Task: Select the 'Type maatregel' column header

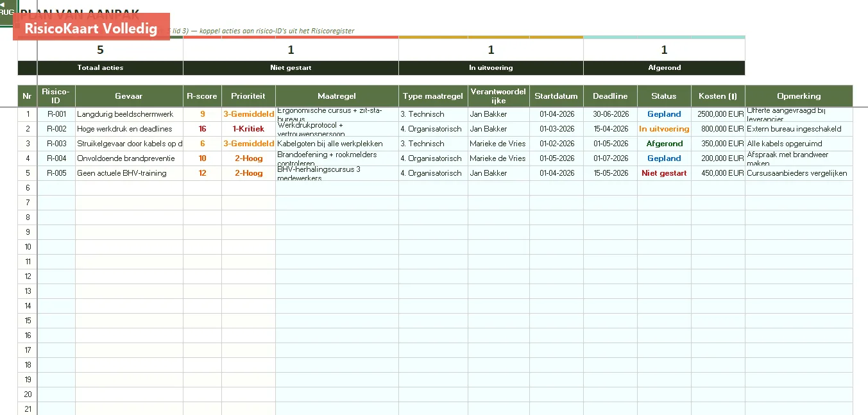Action: [x=433, y=96]
